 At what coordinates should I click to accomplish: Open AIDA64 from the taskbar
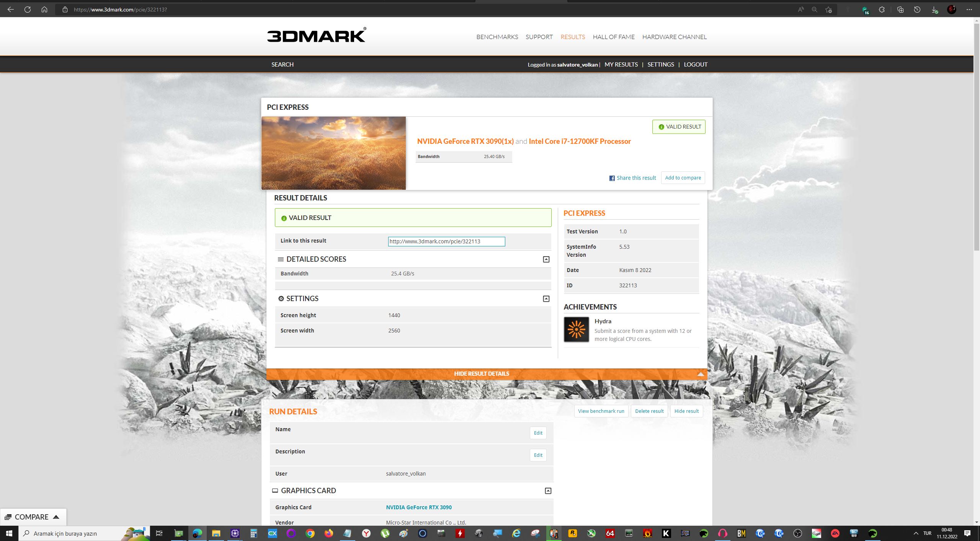tap(610, 533)
